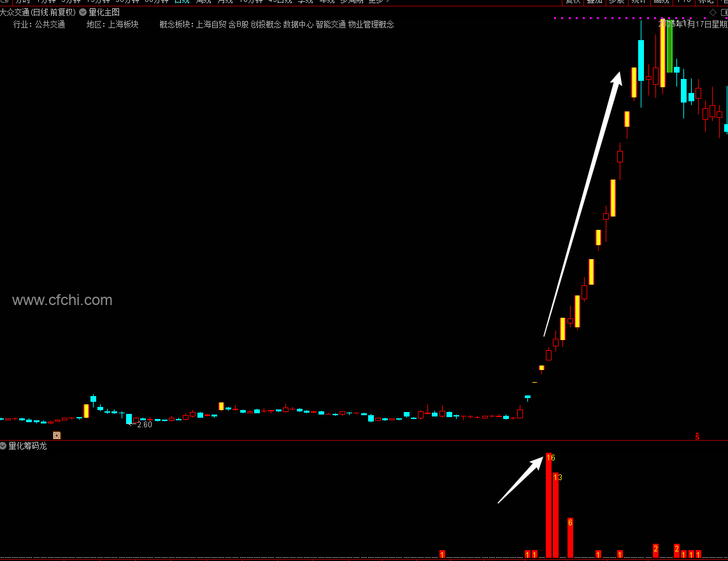The width and height of the screenshot is (728, 561).
Task: Select the chip bar labeled 6
Action: [x=570, y=537]
